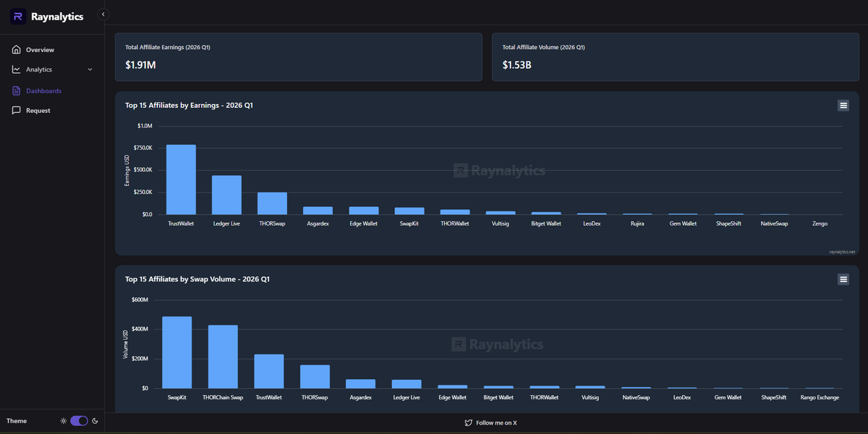Click the SwapKit bar in Swap Volume chart
Screen dimensions: 868x434
[176, 352]
